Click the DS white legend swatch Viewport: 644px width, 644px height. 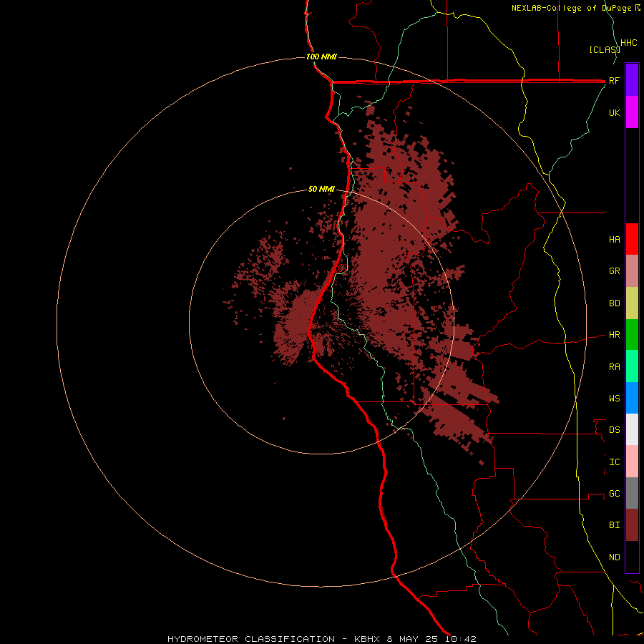click(x=632, y=429)
